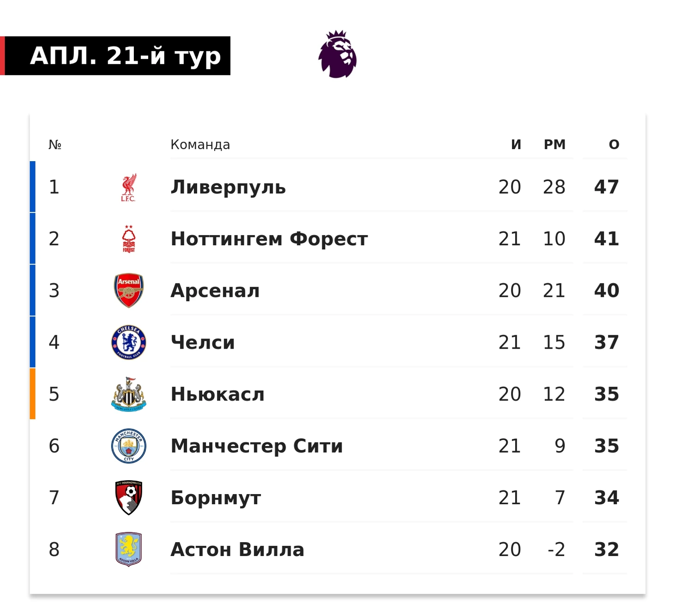Click the АПЛ. 21-й тур title banner

(x=115, y=56)
